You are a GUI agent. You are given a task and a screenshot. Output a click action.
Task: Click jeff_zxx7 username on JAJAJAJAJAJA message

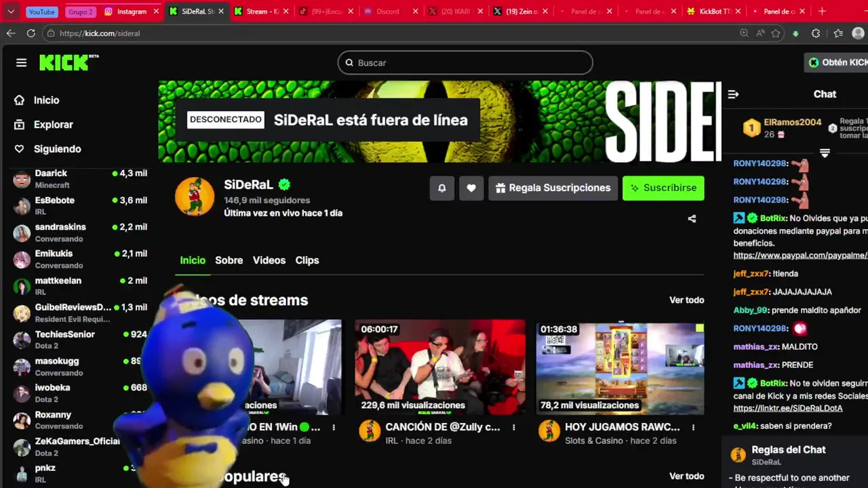click(751, 292)
